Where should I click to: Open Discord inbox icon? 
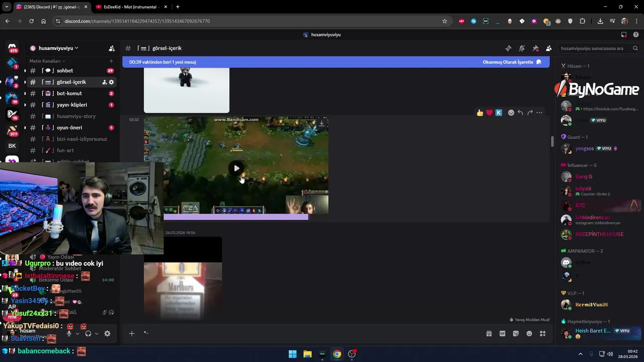tap(624, 35)
